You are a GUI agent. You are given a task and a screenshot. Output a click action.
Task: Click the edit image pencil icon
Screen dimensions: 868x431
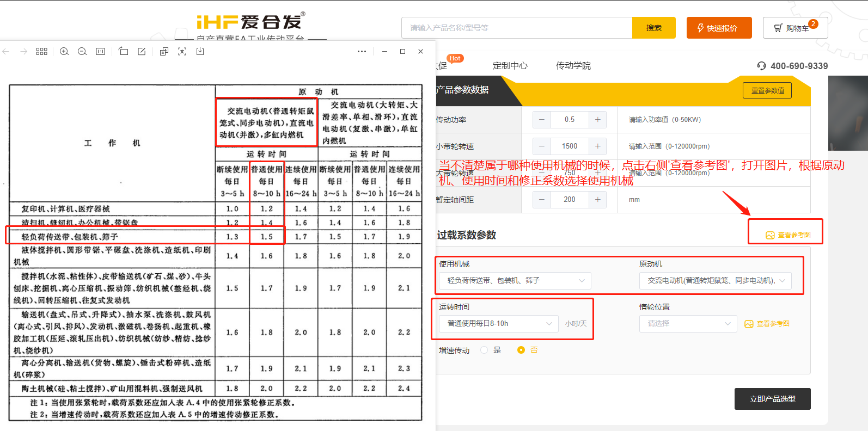(142, 52)
